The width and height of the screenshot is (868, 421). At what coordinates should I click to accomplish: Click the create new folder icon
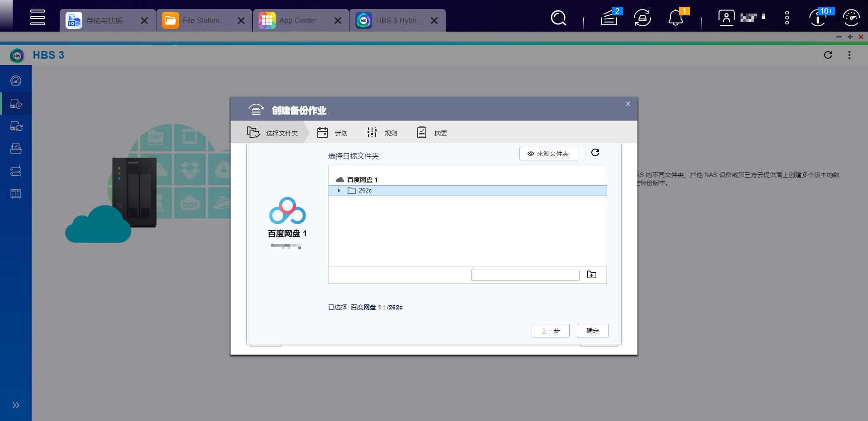(592, 275)
